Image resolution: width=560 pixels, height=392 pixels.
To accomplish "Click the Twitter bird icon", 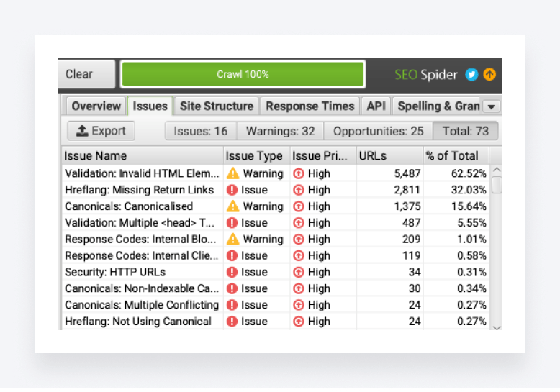I will tap(471, 74).
